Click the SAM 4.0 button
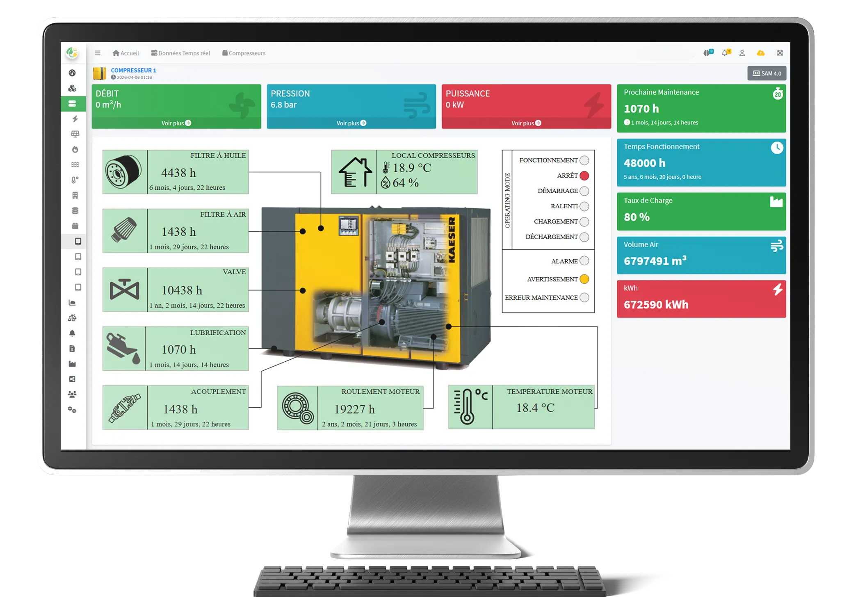This screenshot has width=849, height=616. coord(767,73)
